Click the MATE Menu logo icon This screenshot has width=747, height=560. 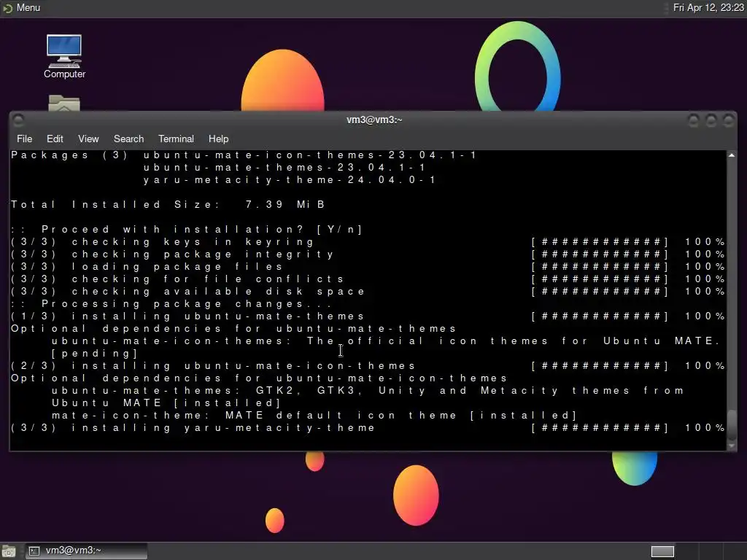point(7,7)
